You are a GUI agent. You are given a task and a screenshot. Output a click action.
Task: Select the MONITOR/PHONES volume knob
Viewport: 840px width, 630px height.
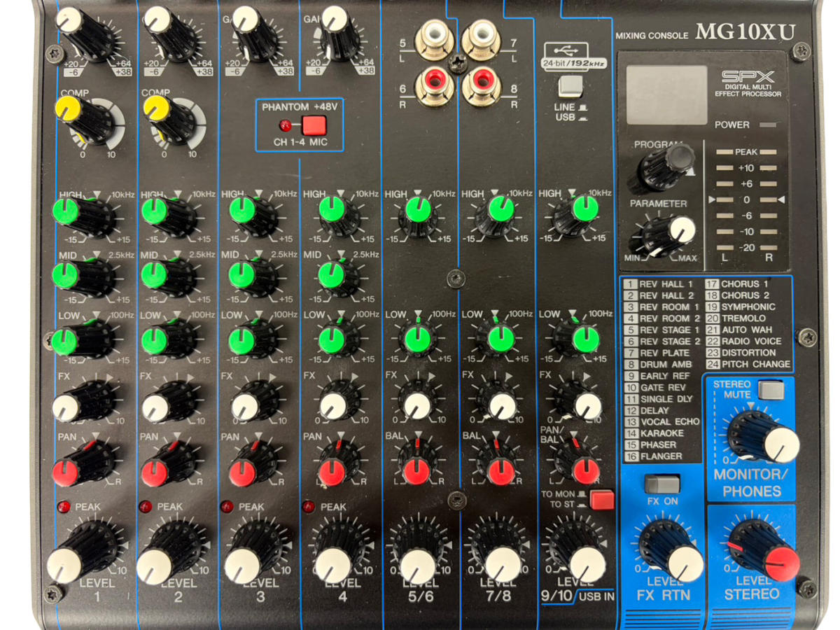[x=763, y=437]
